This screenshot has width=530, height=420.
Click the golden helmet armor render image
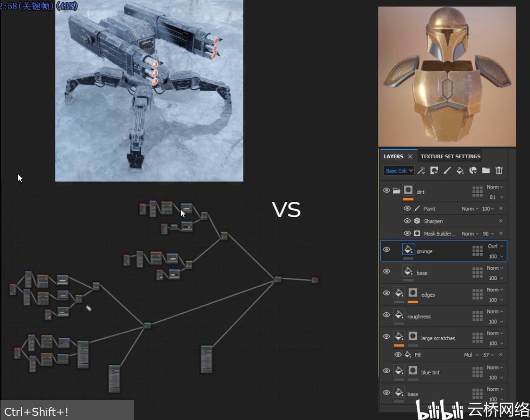(447, 77)
